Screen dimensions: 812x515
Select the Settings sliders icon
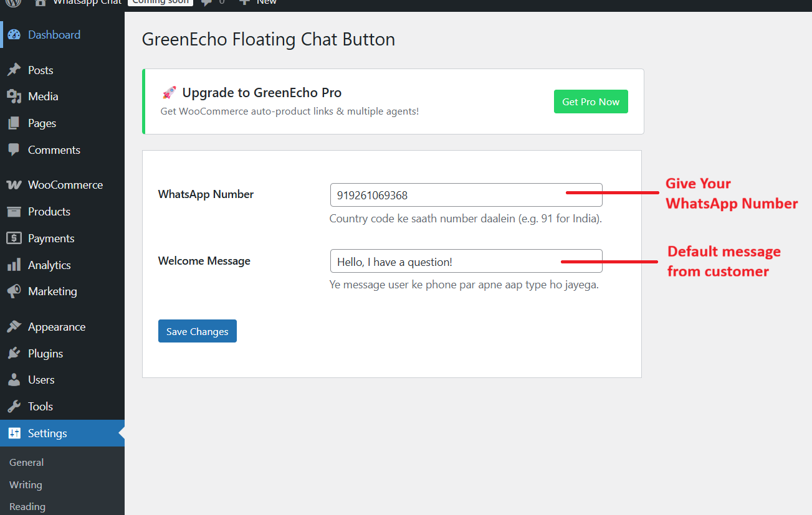[14, 433]
